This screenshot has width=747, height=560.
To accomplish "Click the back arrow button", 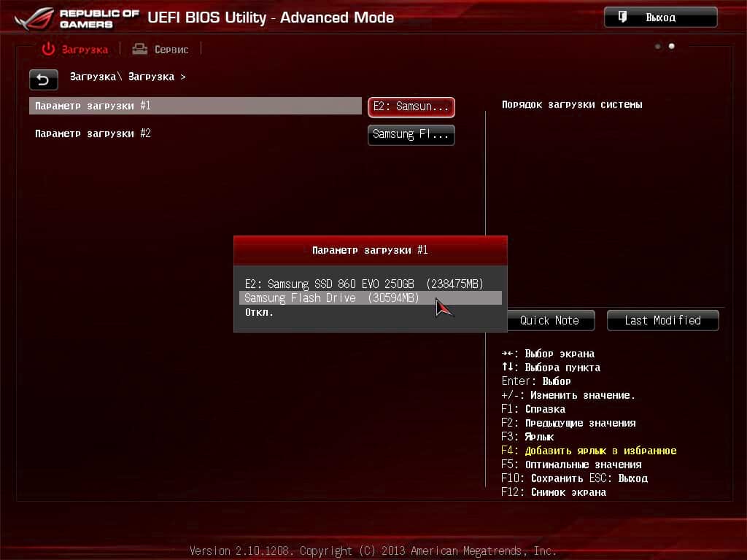I will pyautogui.click(x=43, y=79).
